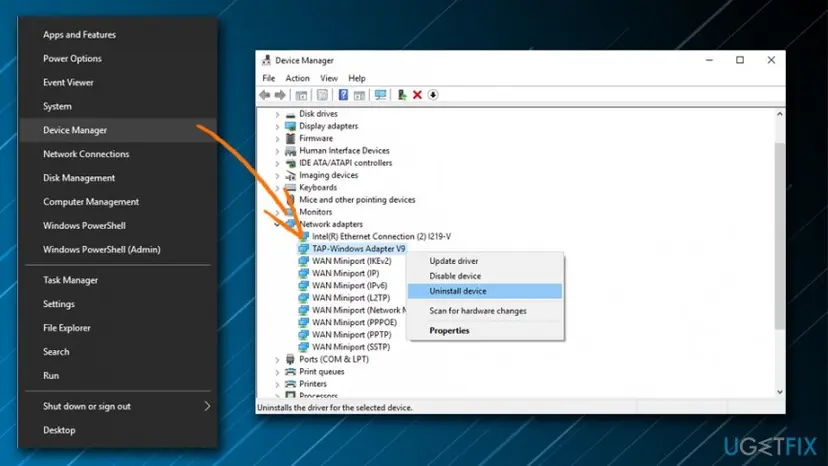Select Uninstall device in context menu
Viewport: 828px width, 466px height.
(485, 291)
